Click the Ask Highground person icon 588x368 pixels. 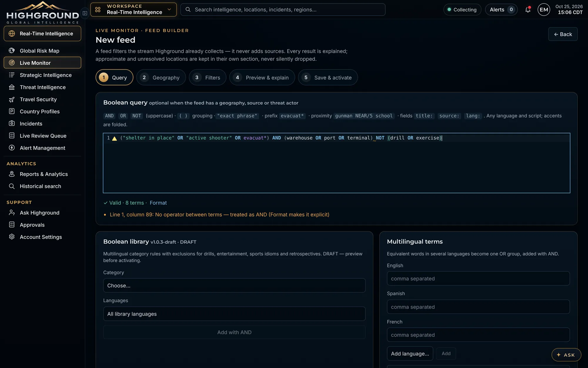pos(12,213)
